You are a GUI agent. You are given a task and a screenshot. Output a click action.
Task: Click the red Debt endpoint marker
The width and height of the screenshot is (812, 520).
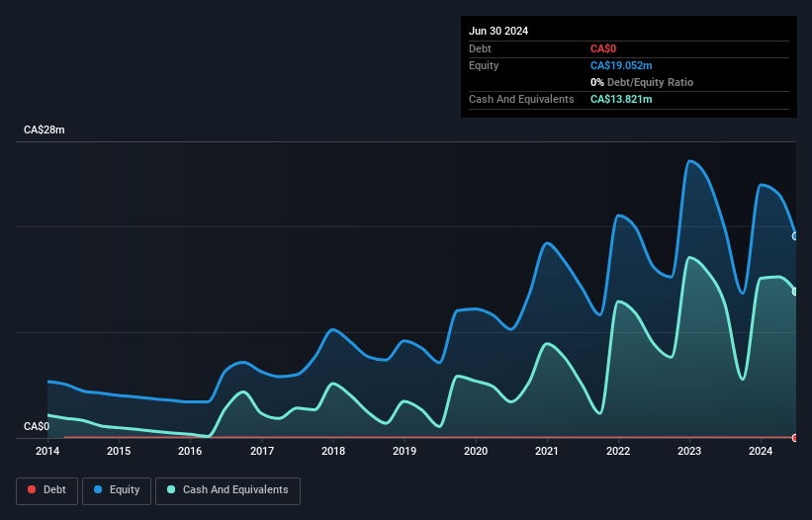point(795,437)
